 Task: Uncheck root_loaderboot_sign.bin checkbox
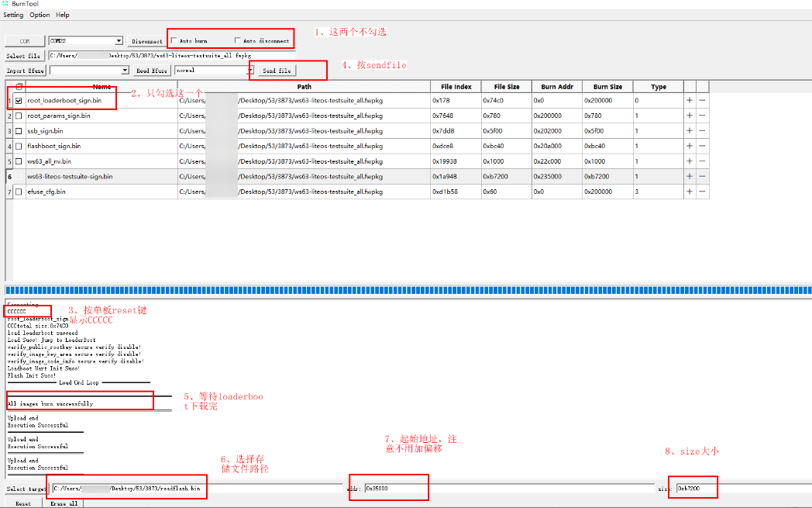click(19, 101)
